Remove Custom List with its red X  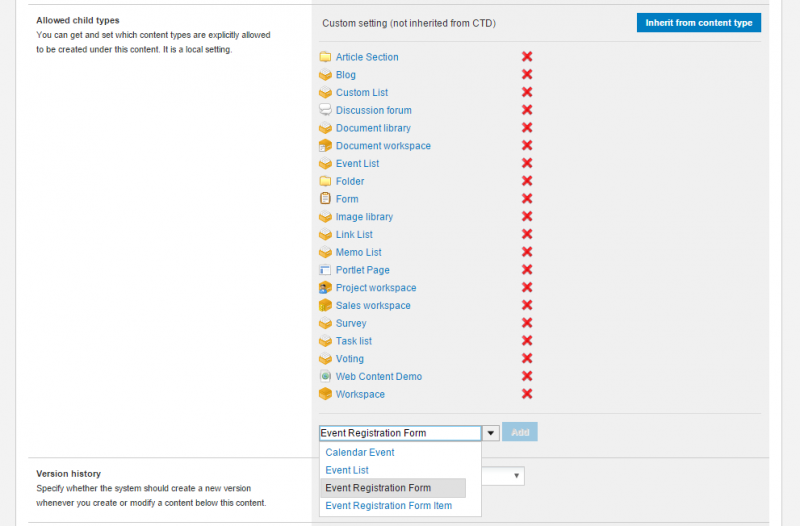tap(527, 92)
